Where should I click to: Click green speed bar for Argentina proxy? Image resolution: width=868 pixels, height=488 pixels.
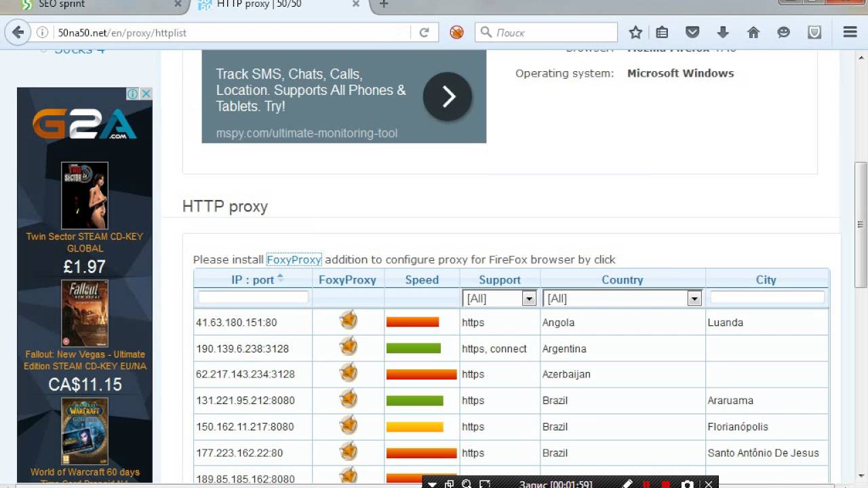coord(414,348)
